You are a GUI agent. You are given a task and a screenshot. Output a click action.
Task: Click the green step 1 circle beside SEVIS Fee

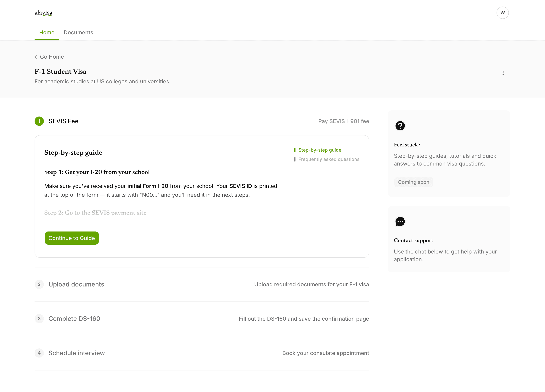tap(39, 121)
